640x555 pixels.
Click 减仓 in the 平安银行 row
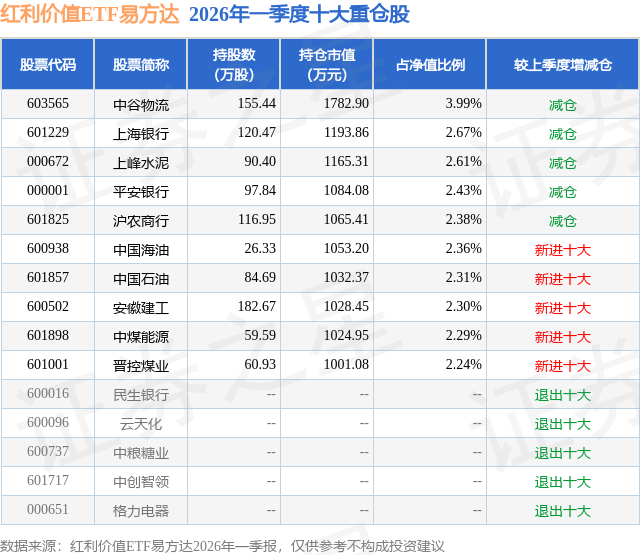pyautogui.click(x=563, y=192)
